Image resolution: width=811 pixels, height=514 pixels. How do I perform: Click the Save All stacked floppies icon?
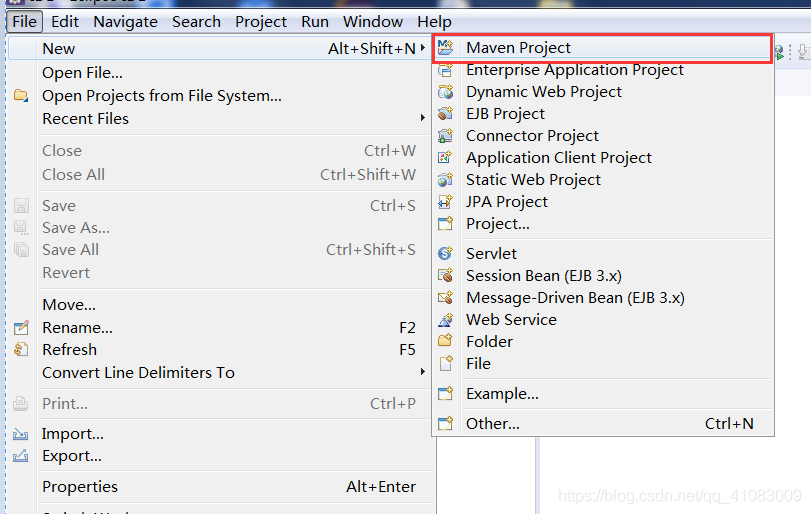point(21,250)
